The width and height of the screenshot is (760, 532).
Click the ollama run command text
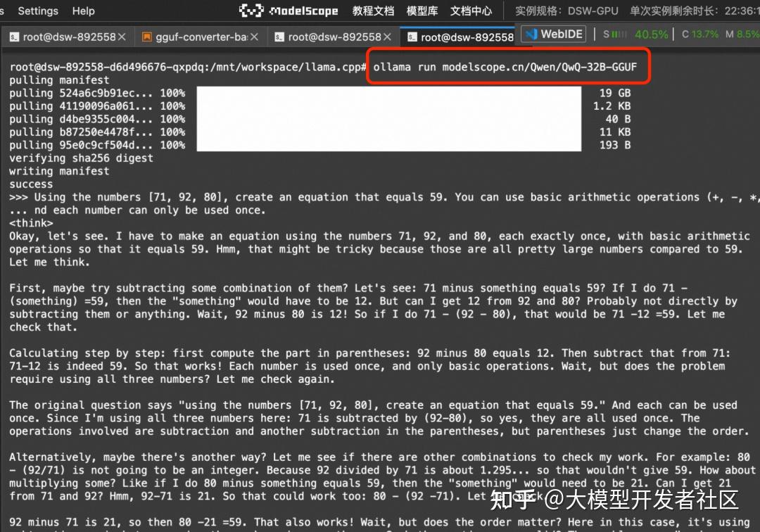click(505, 67)
